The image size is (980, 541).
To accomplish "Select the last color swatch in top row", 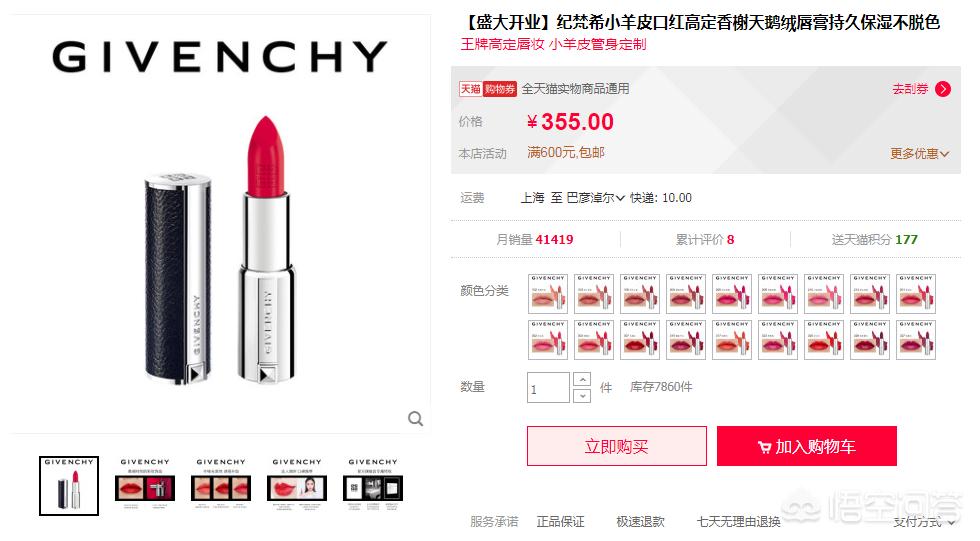I will point(916,293).
